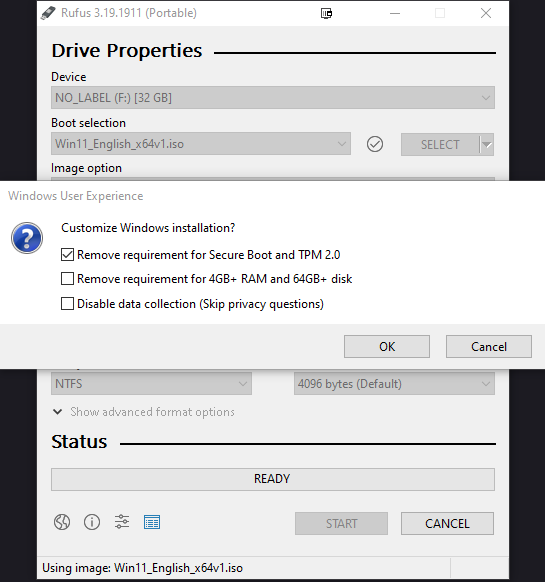Click the Rufus USB drive title icon

coord(48,13)
